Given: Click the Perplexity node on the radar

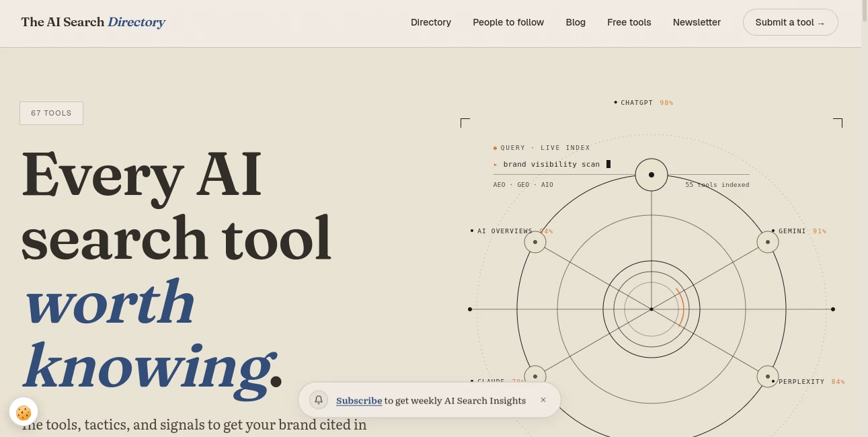Looking at the screenshot, I should pyautogui.click(x=768, y=376).
